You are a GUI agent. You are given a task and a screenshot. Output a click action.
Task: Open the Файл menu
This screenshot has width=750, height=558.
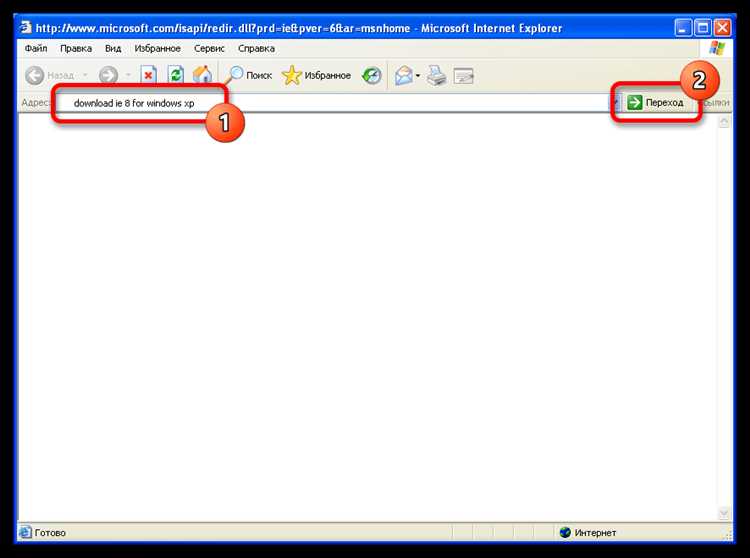point(35,48)
